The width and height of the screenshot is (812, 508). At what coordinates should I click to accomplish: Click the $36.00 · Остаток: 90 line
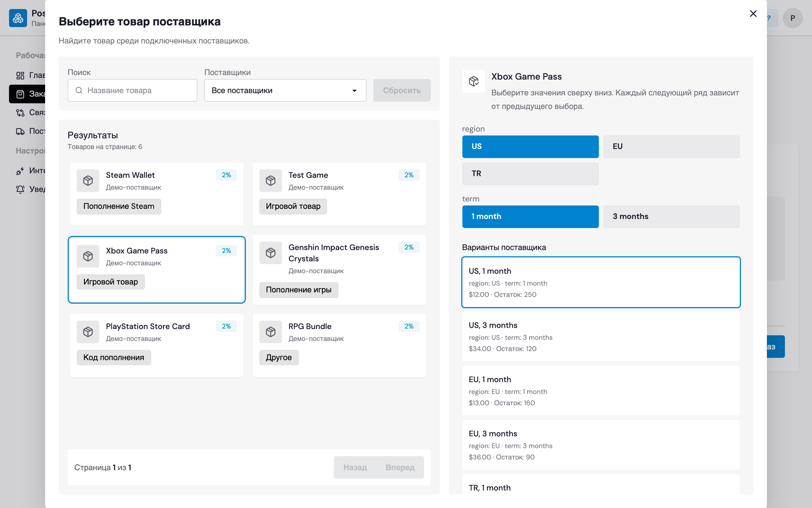pos(501,457)
